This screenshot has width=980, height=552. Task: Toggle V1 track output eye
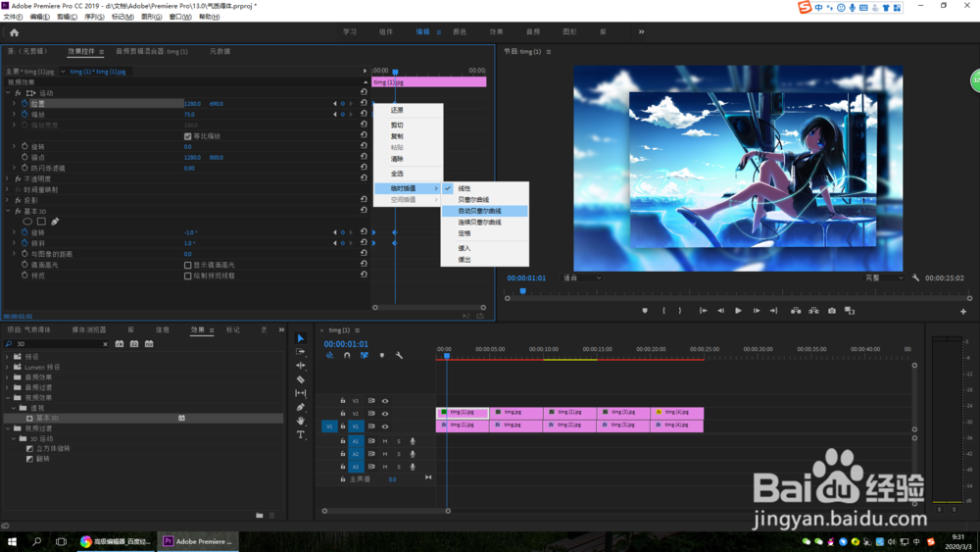[385, 427]
